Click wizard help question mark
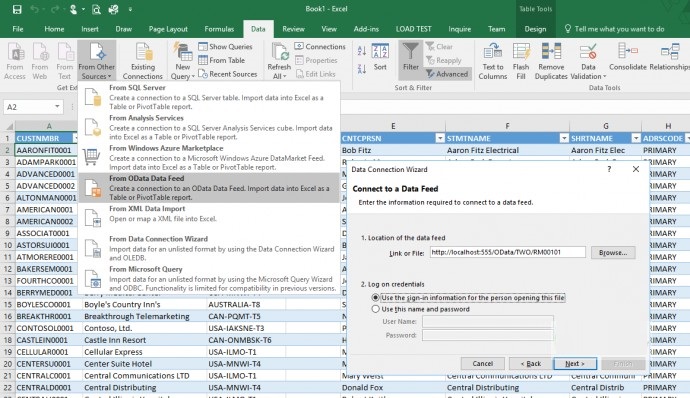Viewport: 690px width, 398px height. tap(609, 169)
